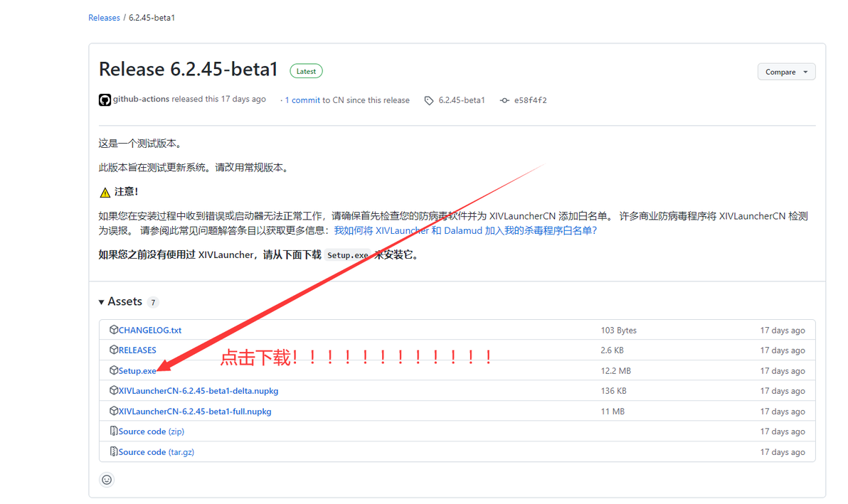Click the warning triangle icon beside 注意

(x=105, y=193)
